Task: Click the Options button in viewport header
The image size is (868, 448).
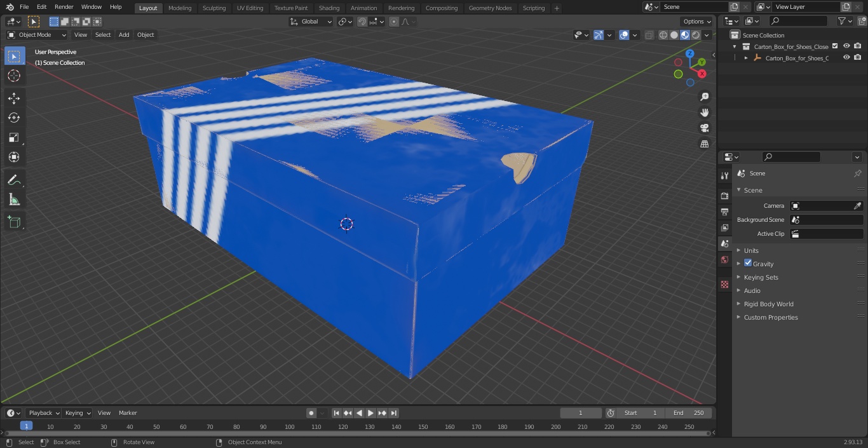Action: 697,22
